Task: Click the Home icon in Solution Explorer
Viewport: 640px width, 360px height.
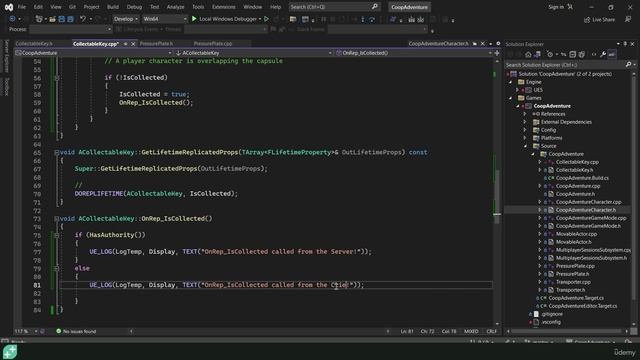Action: [528, 54]
